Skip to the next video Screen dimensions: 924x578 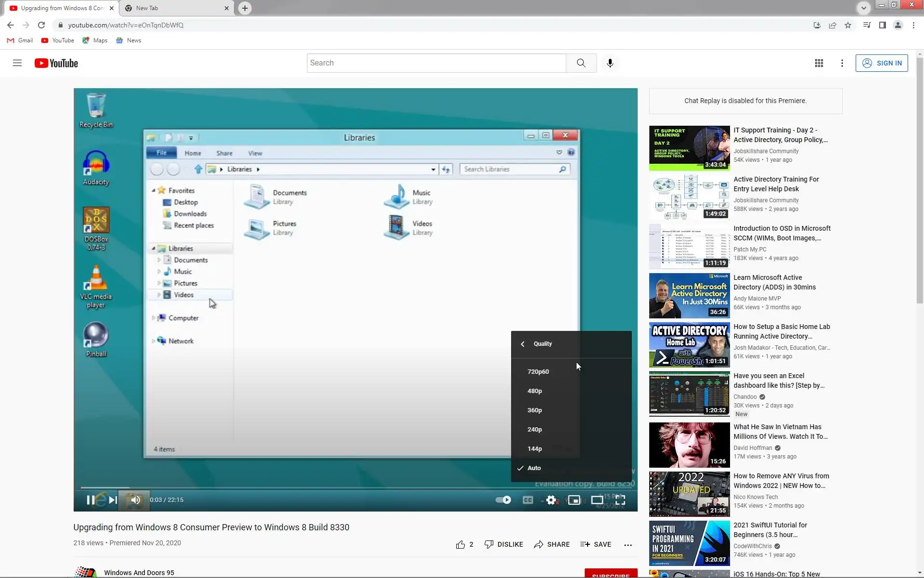click(113, 500)
